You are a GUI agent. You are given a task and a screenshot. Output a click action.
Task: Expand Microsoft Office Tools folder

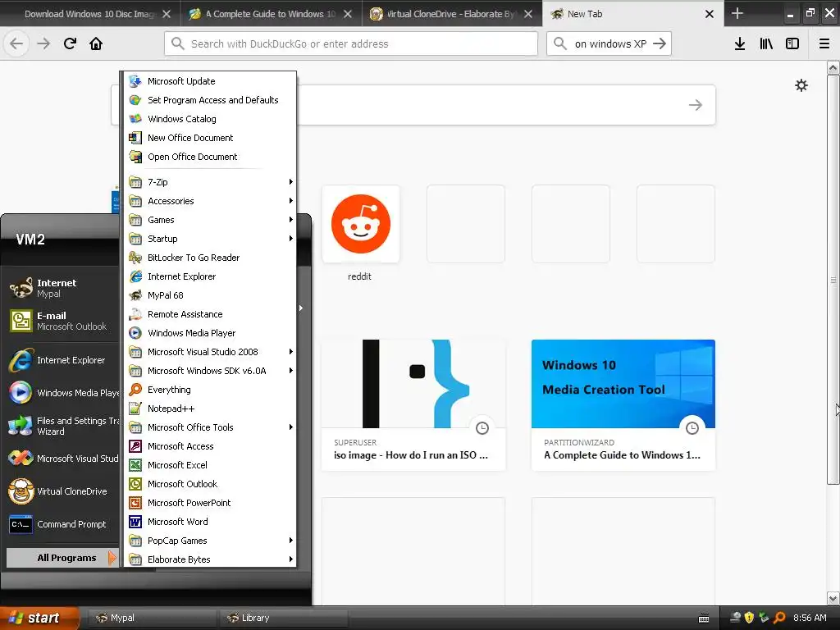coord(210,427)
